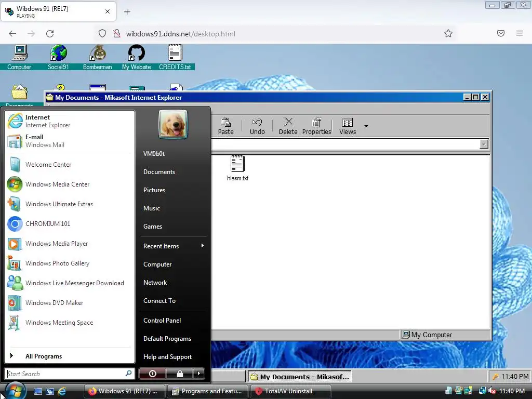Open Pictures from Start menu
The height and width of the screenshot is (399, 532).
[173, 190]
